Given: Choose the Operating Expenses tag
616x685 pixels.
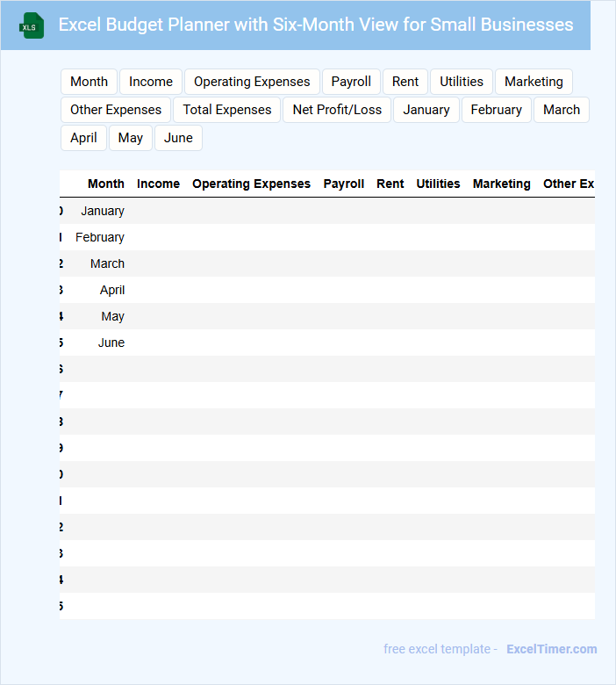Looking at the screenshot, I should [x=252, y=82].
